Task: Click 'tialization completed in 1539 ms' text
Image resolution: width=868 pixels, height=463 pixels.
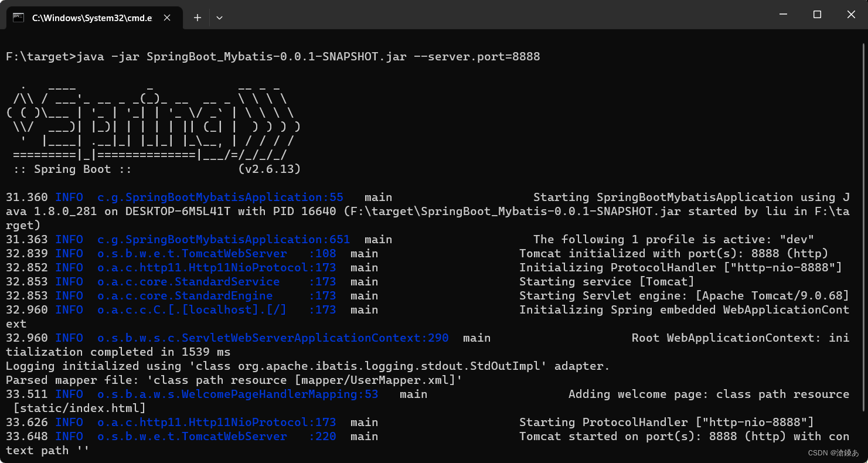Action: [118, 352]
